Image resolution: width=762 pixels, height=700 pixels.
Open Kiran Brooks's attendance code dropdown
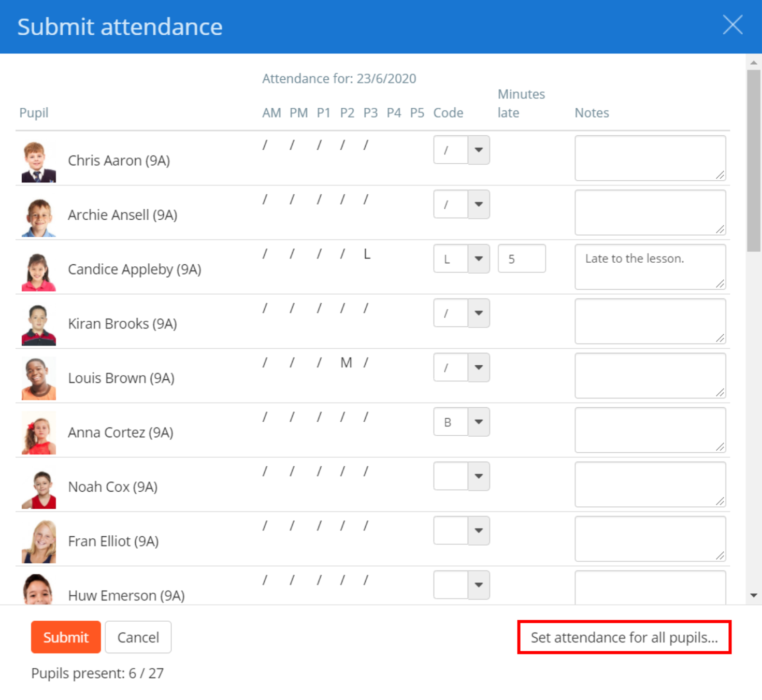pyautogui.click(x=478, y=313)
